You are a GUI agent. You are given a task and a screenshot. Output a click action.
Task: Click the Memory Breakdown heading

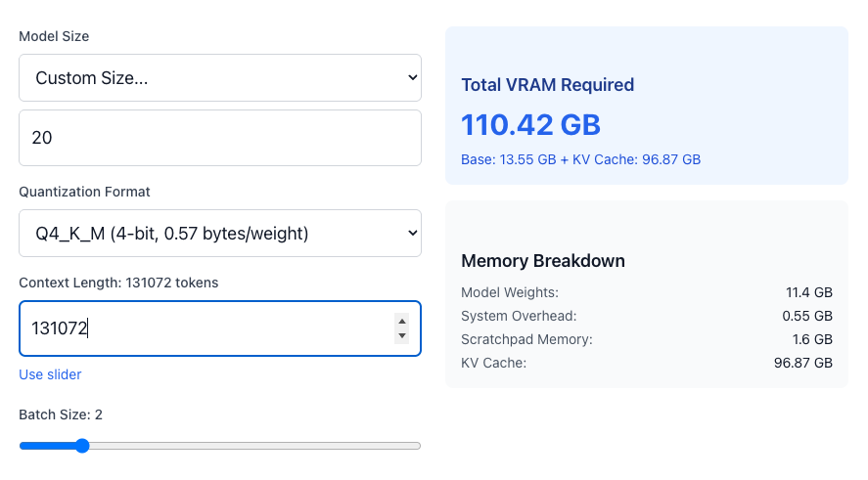[x=542, y=261]
